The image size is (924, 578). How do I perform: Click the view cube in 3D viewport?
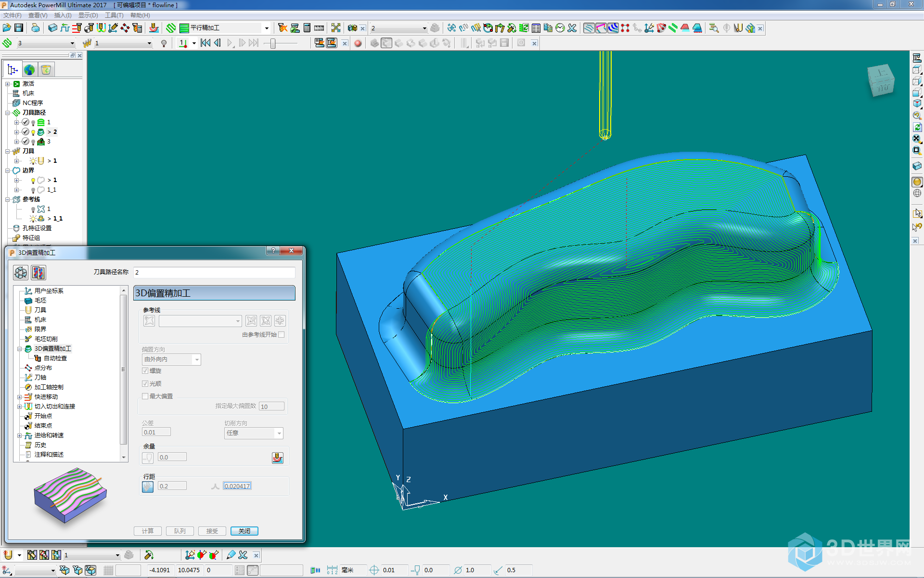881,80
